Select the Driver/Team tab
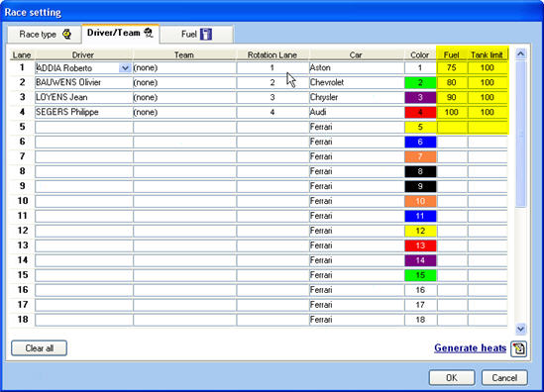 click(120, 34)
